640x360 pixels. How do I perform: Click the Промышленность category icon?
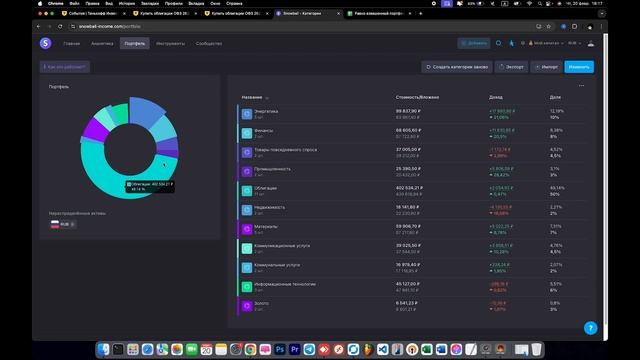point(247,171)
